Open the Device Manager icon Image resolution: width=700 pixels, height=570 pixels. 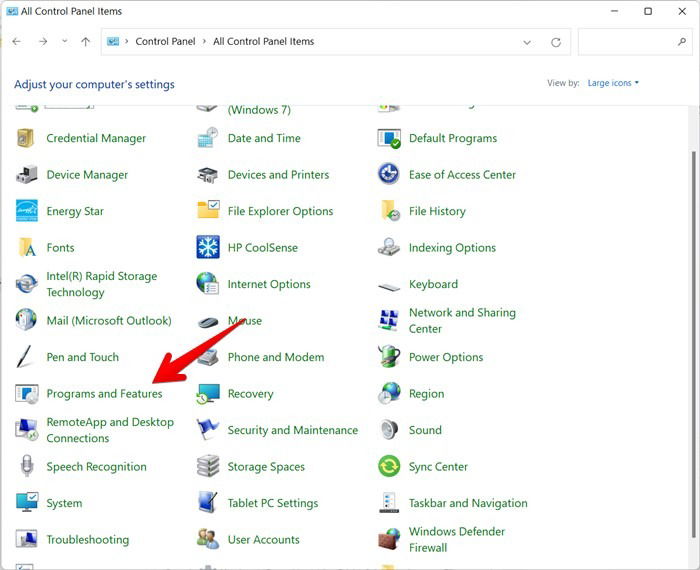[27, 174]
